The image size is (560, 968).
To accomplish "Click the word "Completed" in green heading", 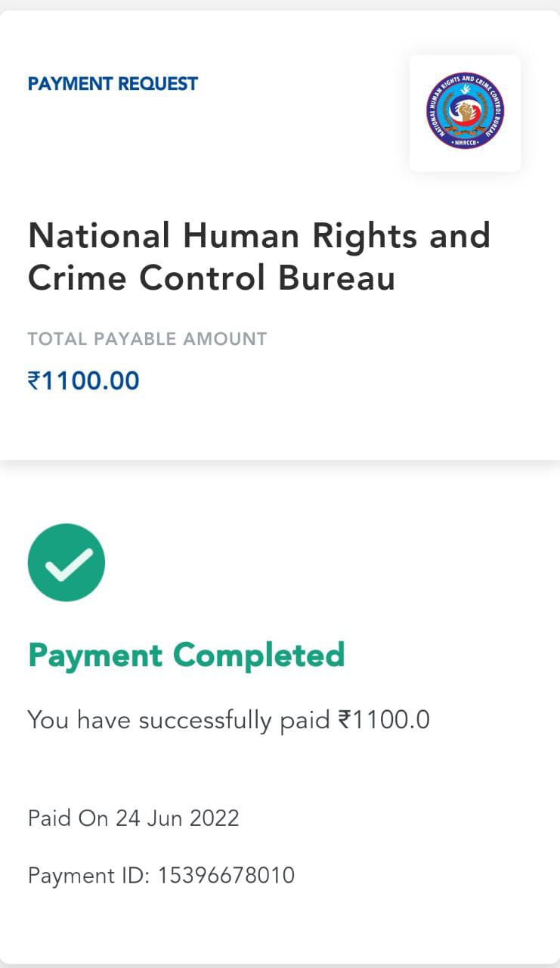I will [258, 655].
